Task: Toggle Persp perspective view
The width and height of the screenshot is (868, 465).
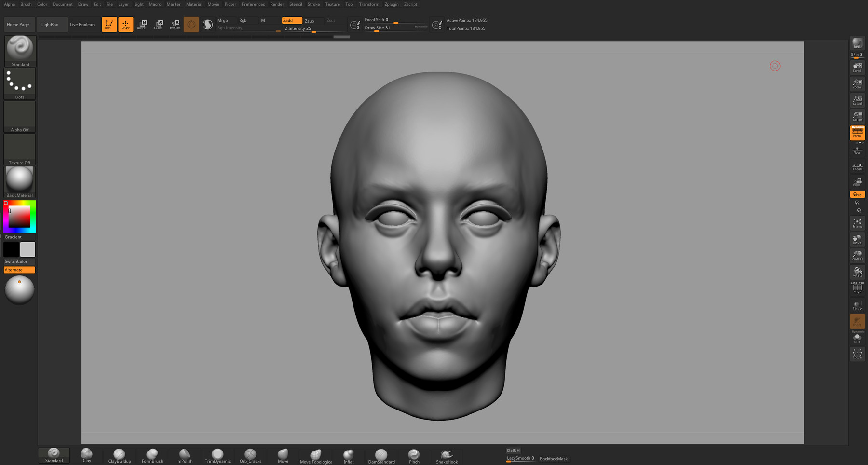Action: [857, 133]
